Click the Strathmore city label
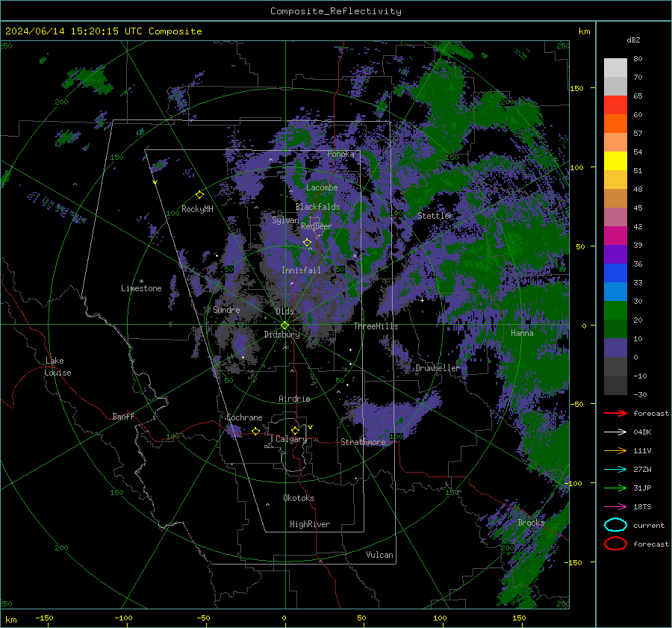The height and width of the screenshot is (628, 672). coord(363,442)
